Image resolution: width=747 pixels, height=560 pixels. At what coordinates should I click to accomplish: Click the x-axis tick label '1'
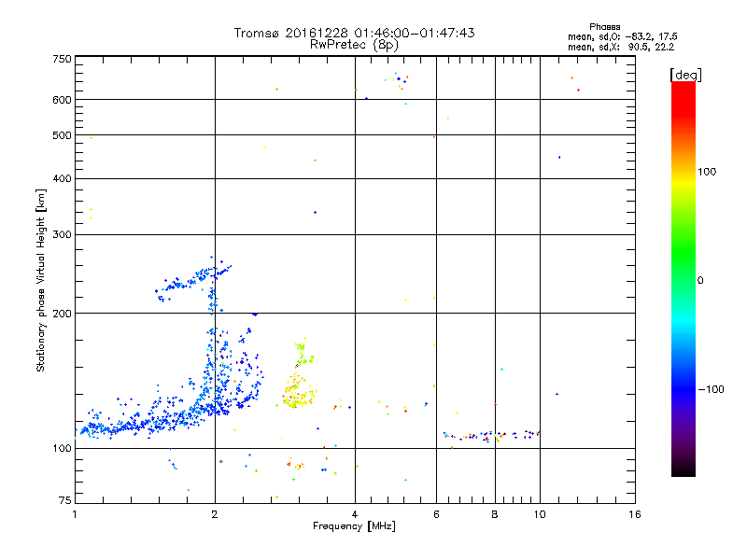coord(75,514)
